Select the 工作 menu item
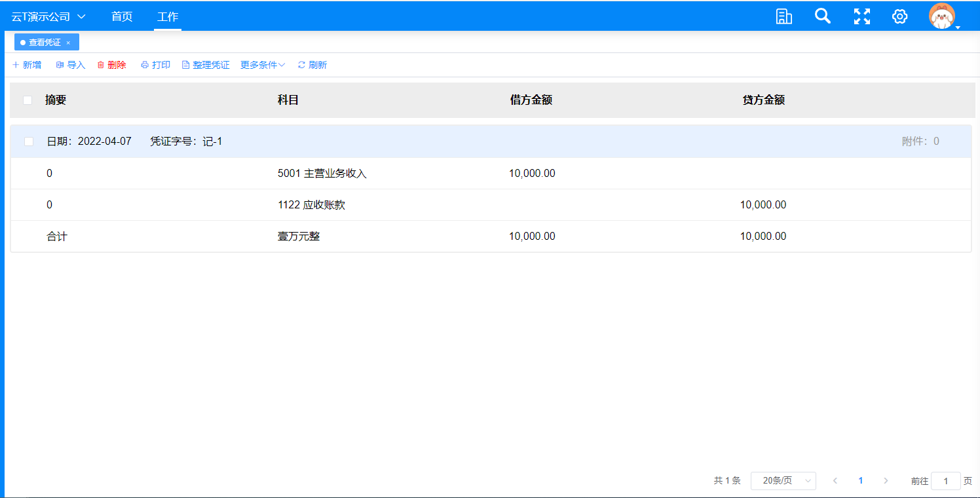980x498 pixels. pyautogui.click(x=168, y=16)
